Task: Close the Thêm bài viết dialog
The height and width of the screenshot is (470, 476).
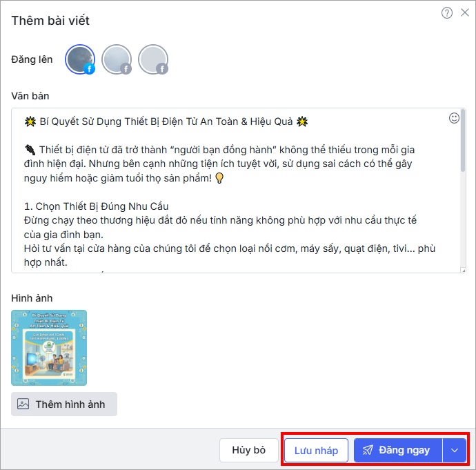Action: [x=465, y=12]
